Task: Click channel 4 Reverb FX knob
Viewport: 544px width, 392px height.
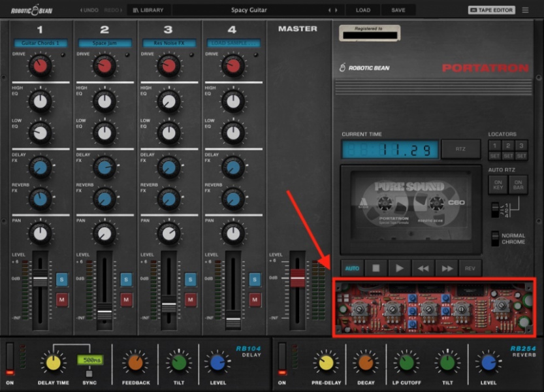Action: [233, 199]
